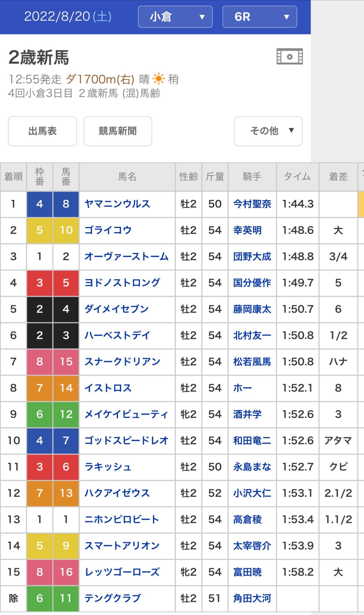Click the blue frame 8 swatch for ヤマニンウルス

66,204
